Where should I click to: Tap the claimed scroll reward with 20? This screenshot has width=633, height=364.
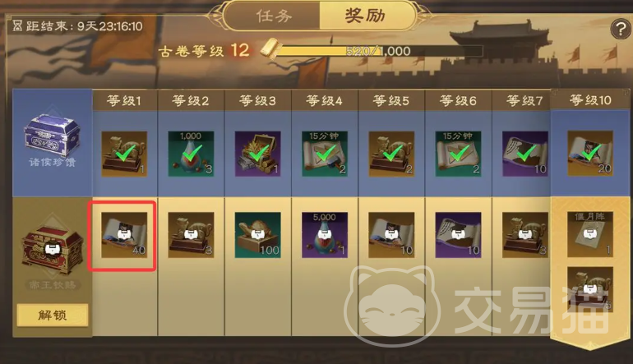pos(590,154)
